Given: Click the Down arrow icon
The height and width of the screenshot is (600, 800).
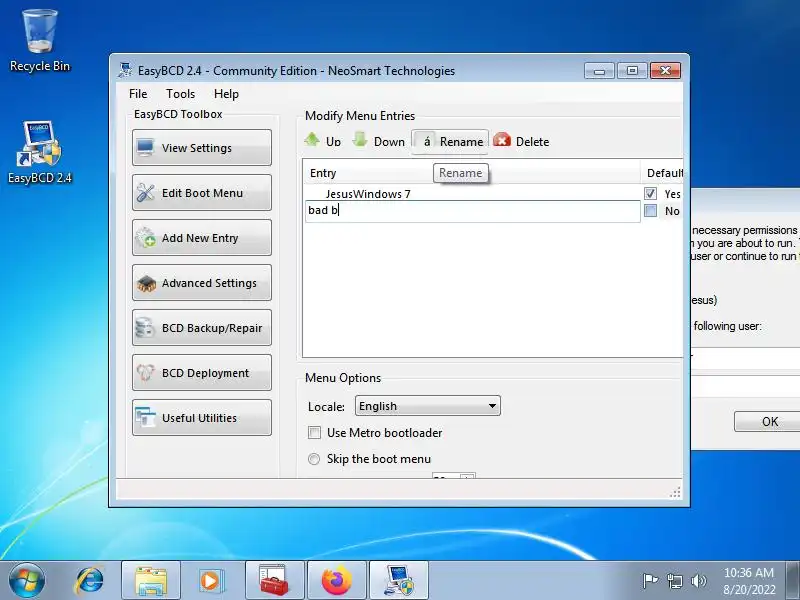Looking at the screenshot, I should point(360,139).
